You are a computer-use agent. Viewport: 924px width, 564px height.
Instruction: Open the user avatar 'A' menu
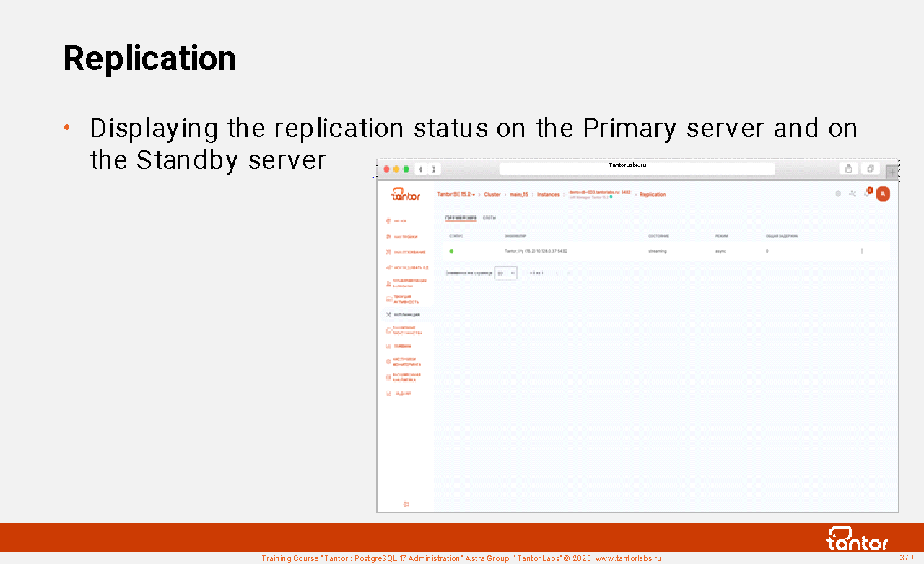(x=882, y=194)
